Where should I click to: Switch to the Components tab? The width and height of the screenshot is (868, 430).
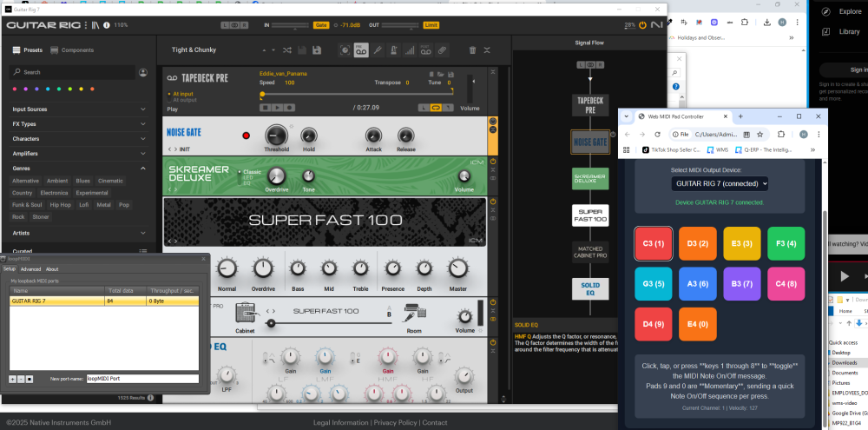point(72,50)
